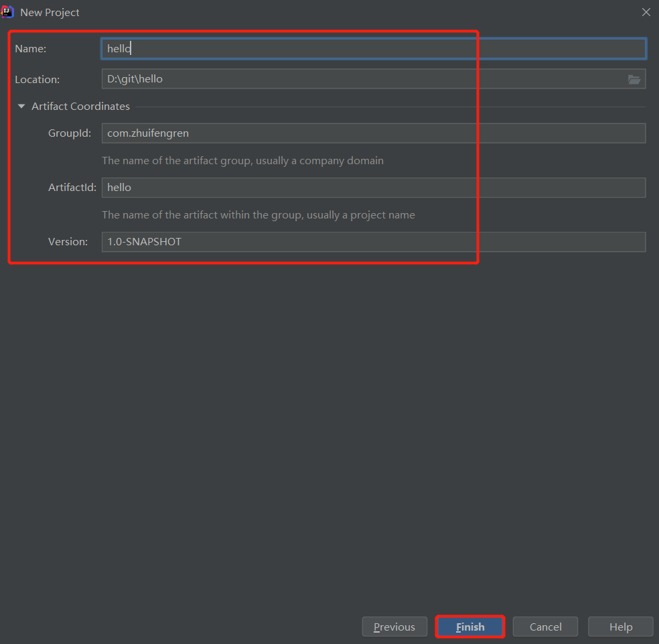Click the 'Version:' label

click(68, 242)
